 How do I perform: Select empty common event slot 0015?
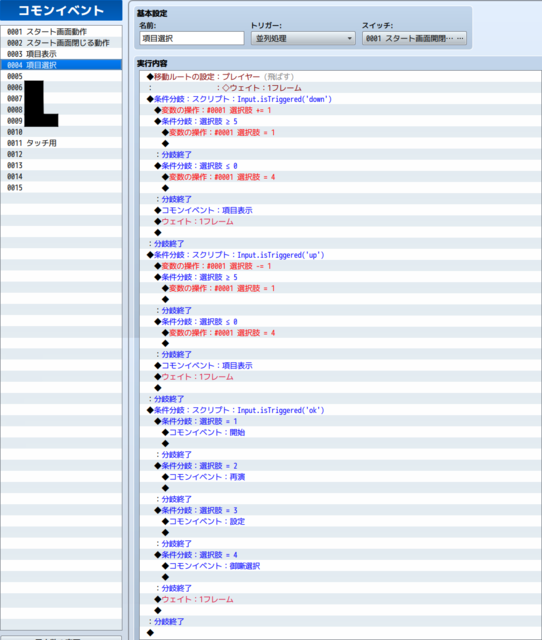[x=61, y=188]
